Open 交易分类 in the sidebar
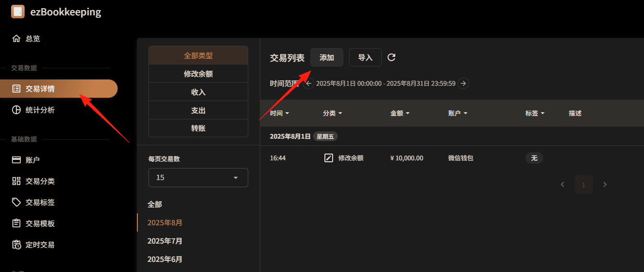Viewport: 644px width, 272px height. pos(40,181)
